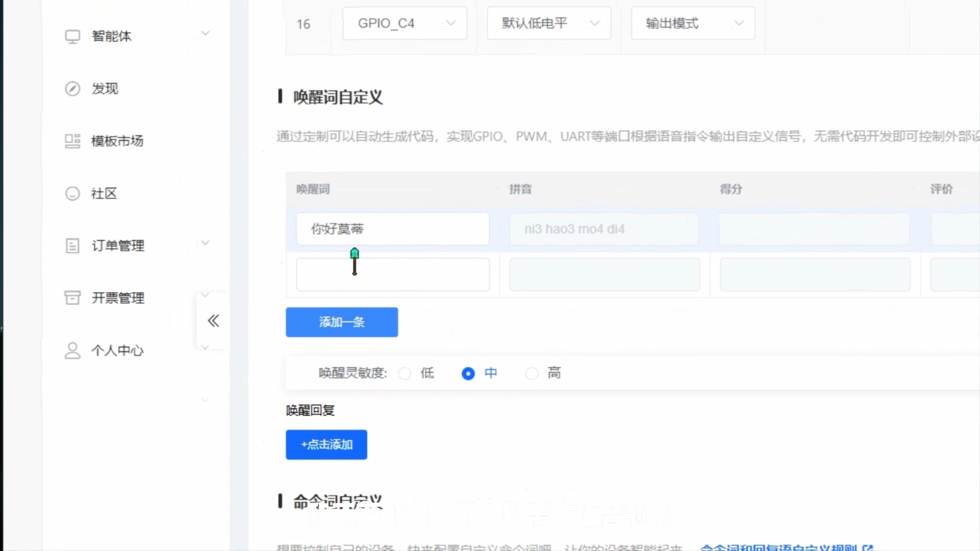The image size is (980, 551).
Task: Select 中 wake sensitivity
Action: click(x=468, y=373)
